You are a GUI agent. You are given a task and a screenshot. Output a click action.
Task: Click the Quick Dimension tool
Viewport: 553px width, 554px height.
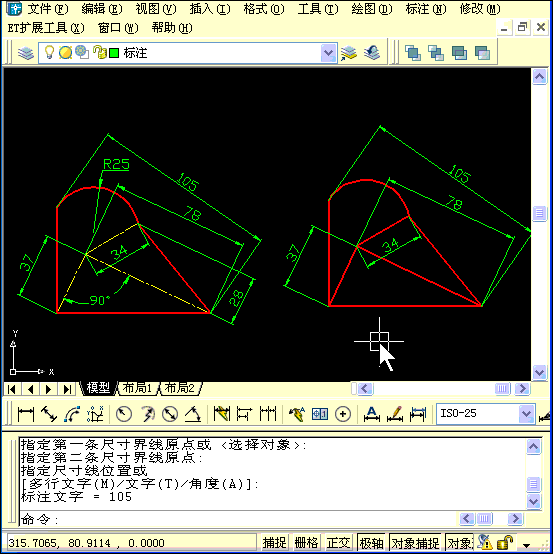(x=222, y=414)
